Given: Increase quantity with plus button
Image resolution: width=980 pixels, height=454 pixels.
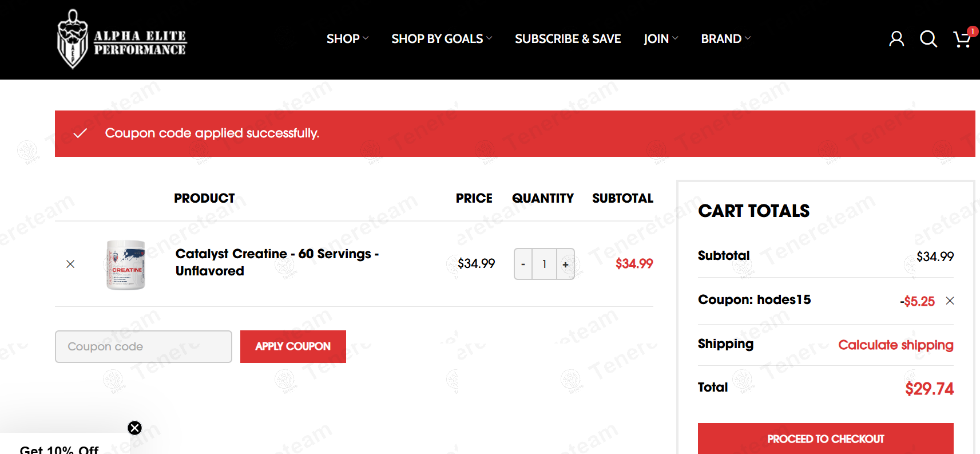Looking at the screenshot, I should tap(565, 264).
